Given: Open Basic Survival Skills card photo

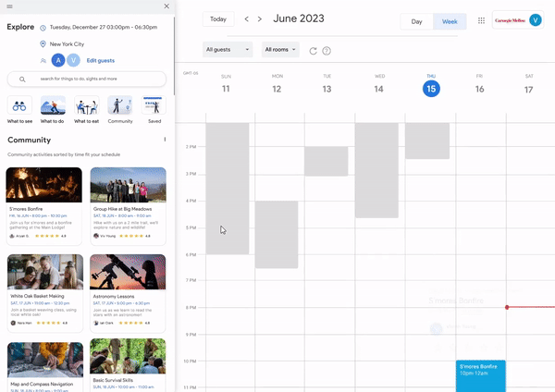Looking at the screenshot, I should click(128, 356).
